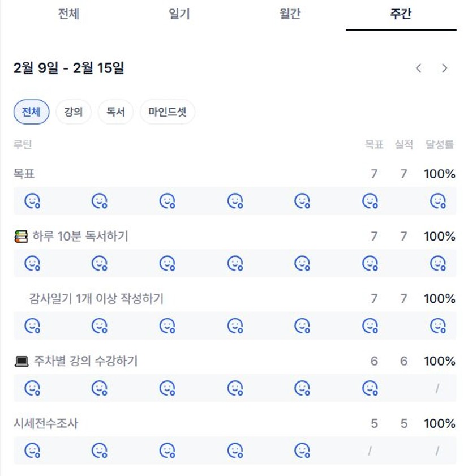Click last smiley in 목표 row

click(437, 201)
